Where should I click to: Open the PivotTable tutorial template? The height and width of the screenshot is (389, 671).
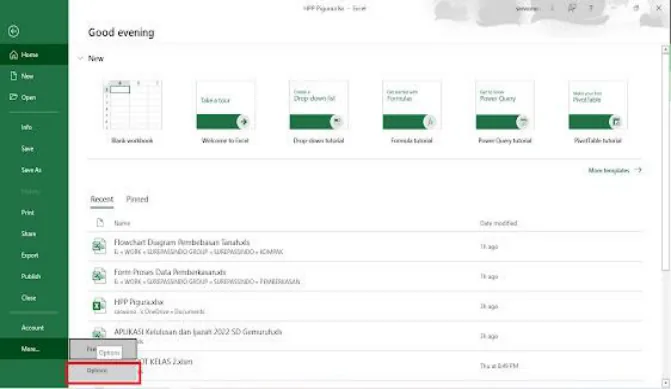(598, 111)
